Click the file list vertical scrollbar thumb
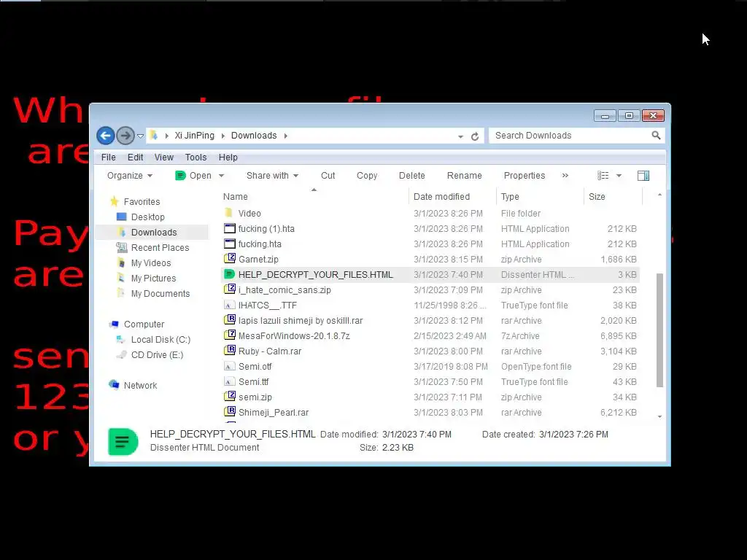The width and height of the screenshot is (747, 560). click(659, 330)
